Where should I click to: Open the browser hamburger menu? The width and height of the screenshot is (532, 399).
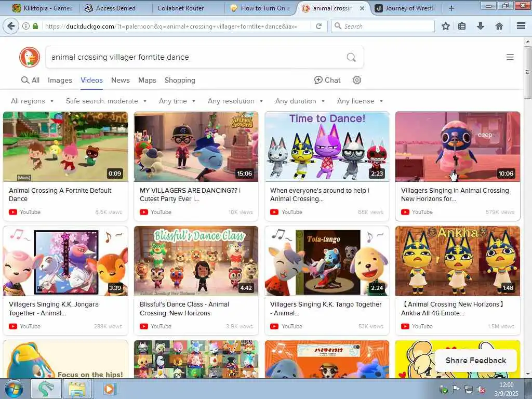pyautogui.click(x=521, y=26)
